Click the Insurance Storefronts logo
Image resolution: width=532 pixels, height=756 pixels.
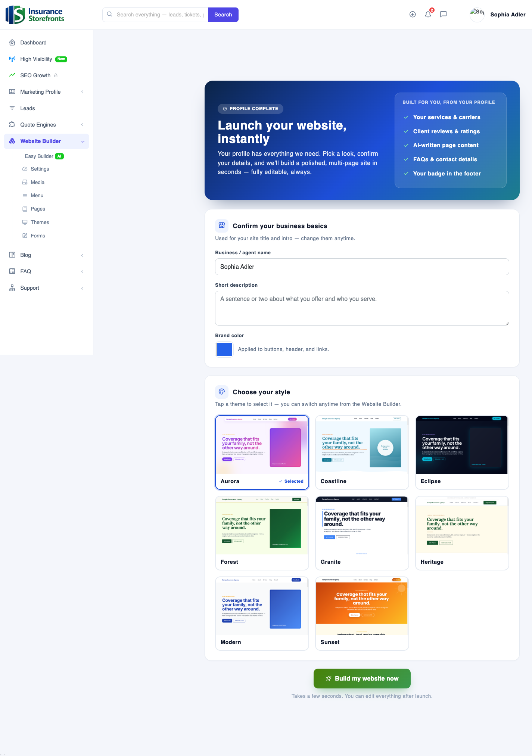[35, 15]
